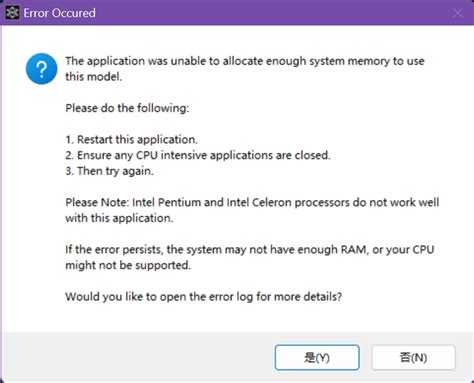Close the Error Occured dialog window
This screenshot has height=383, width=474.
point(458,13)
